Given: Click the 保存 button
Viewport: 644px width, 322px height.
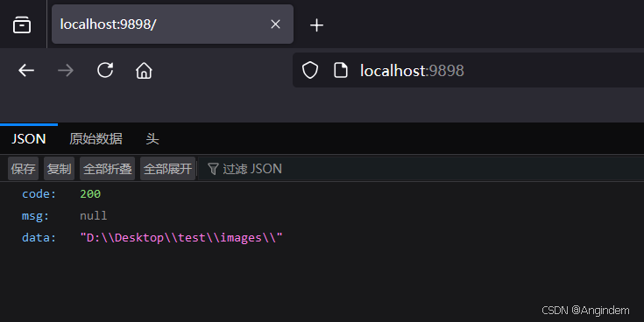Looking at the screenshot, I should coord(23,169).
